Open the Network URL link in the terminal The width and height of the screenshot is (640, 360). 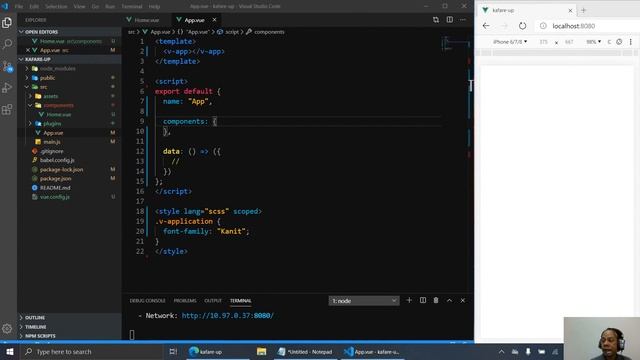(x=228, y=316)
